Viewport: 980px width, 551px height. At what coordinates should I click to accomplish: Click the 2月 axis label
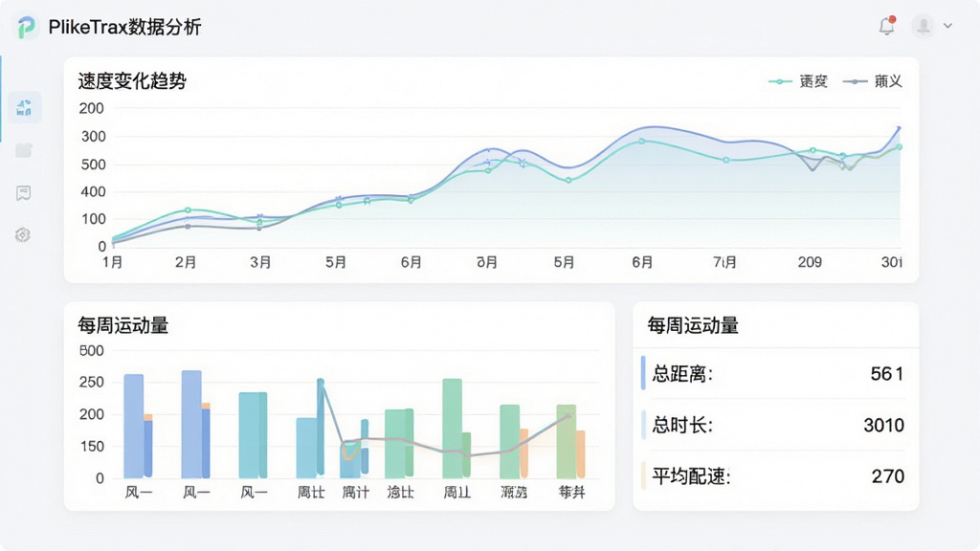click(x=186, y=262)
